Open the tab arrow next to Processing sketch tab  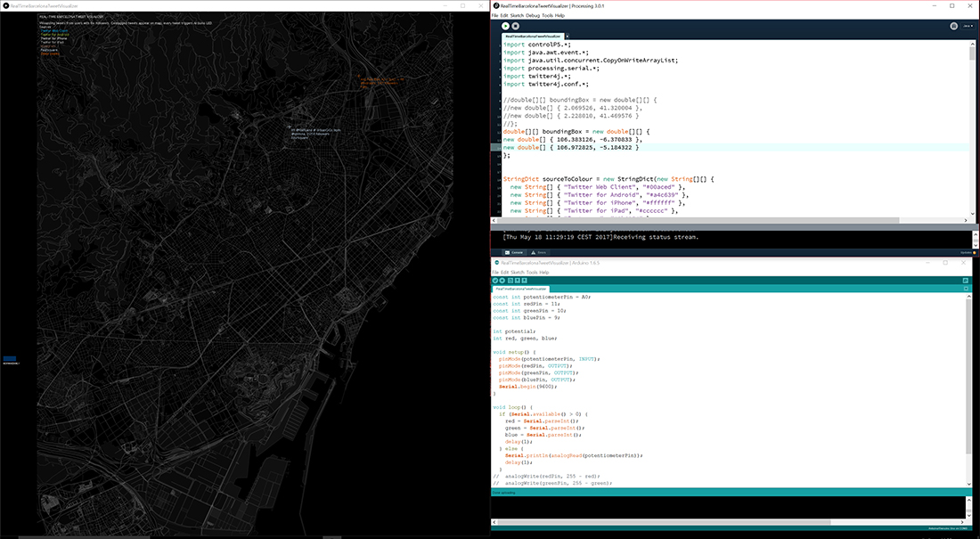coord(567,37)
